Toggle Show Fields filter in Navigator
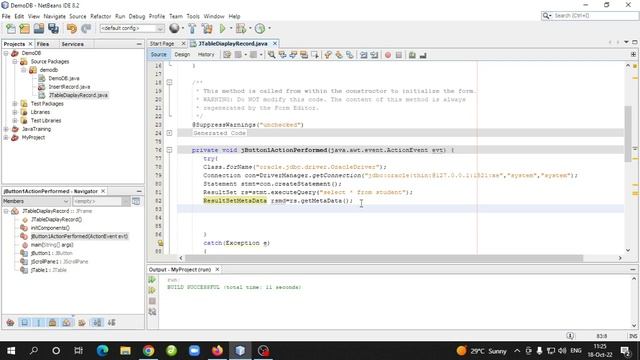 [25, 323]
